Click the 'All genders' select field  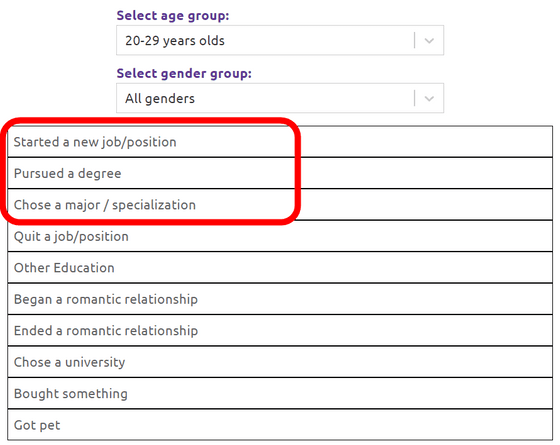[x=280, y=98]
